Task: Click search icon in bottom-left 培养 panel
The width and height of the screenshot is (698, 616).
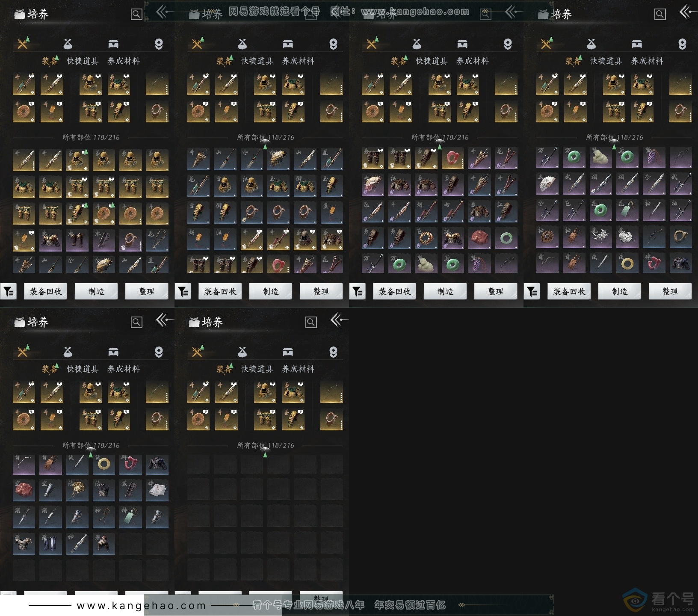Action: tap(136, 322)
